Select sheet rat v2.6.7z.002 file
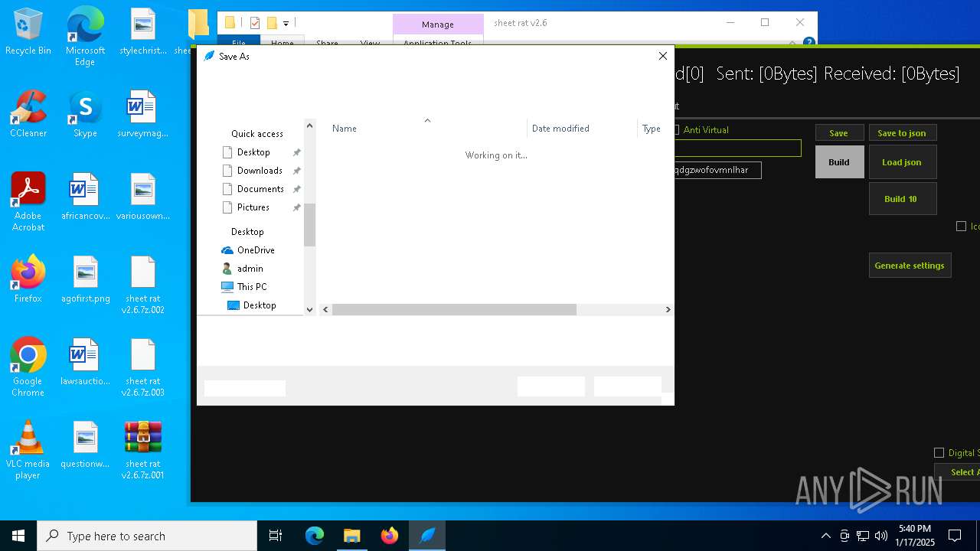980x551 pixels. 143,285
